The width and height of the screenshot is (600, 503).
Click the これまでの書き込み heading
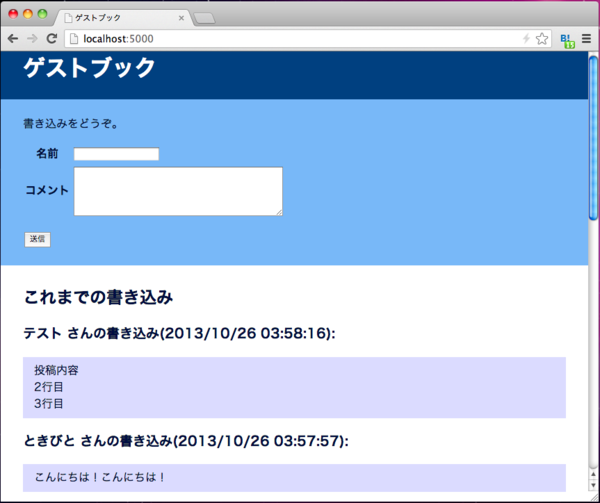[x=98, y=297]
